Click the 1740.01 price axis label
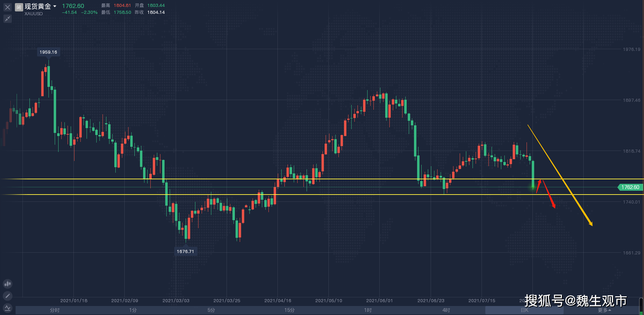This screenshot has width=644, height=315. 632,202
